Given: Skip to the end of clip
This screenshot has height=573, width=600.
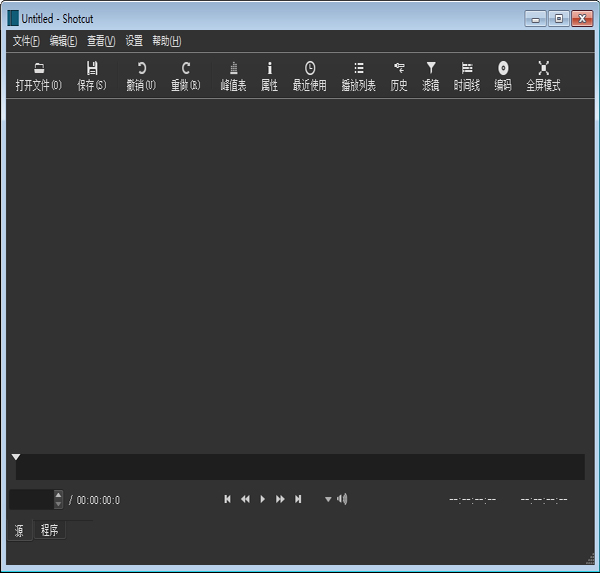Looking at the screenshot, I should 298,499.
